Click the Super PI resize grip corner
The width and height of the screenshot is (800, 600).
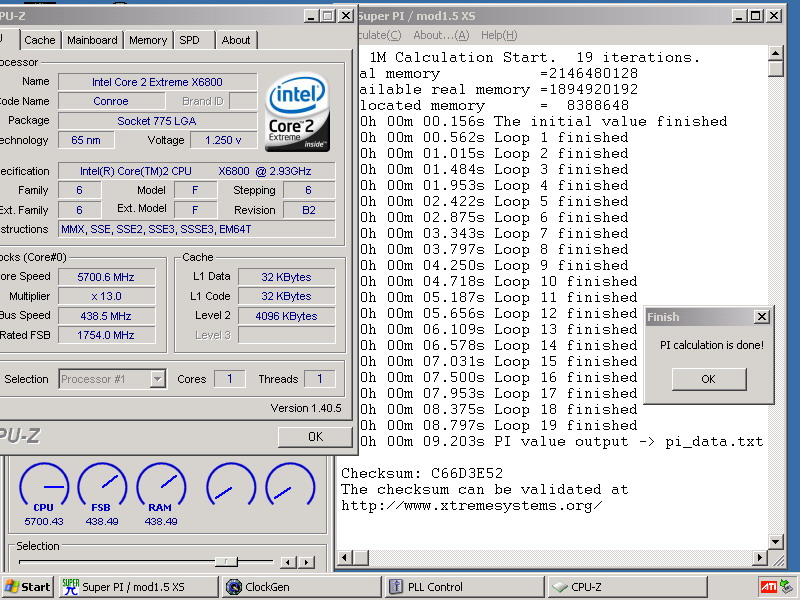pyautogui.click(x=778, y=560)
